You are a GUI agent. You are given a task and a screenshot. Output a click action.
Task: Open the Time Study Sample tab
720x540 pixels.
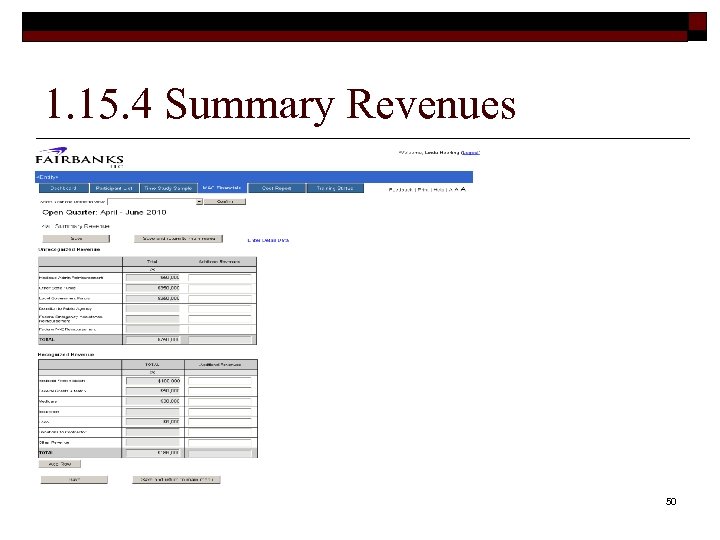(168, 188)
